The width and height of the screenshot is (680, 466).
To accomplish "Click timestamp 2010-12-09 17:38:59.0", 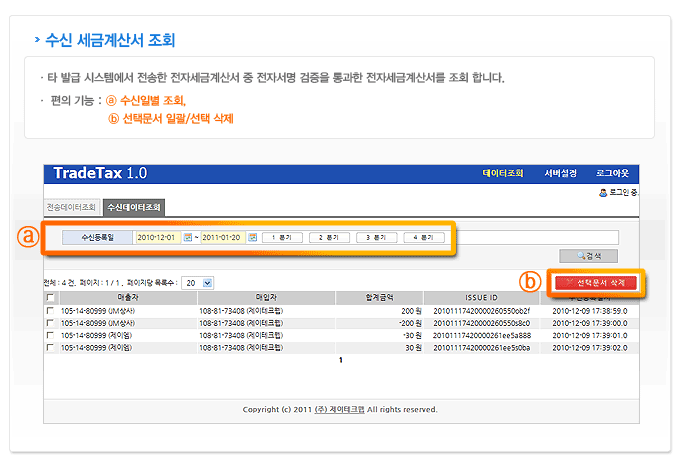I will (x=590, y=311).
